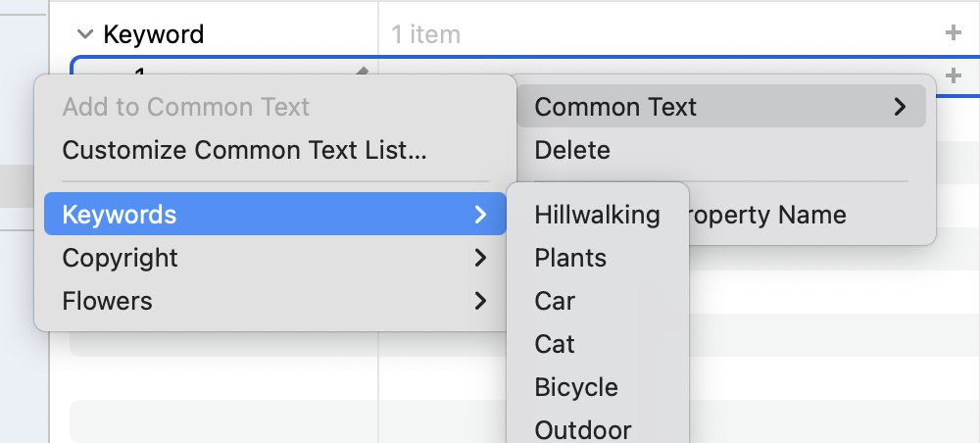Click the plus icon in item 1 row
The image size is (980, 443).
coord(954,75)
